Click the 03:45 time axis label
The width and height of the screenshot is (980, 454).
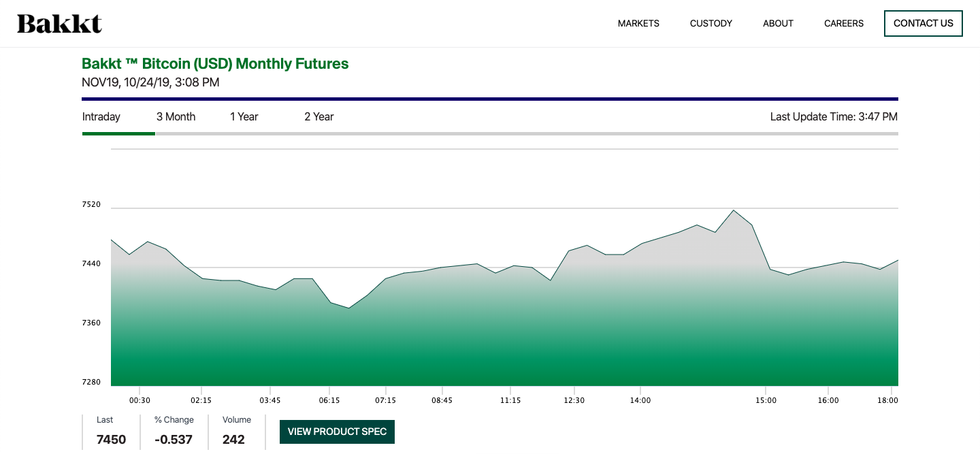tap(270, 400)
